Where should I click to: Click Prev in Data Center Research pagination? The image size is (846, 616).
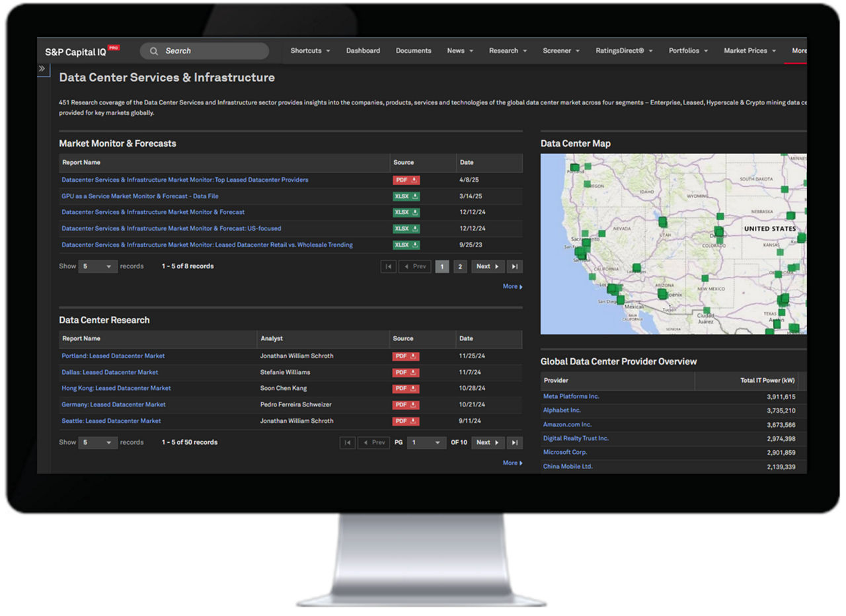pos(373,443)
